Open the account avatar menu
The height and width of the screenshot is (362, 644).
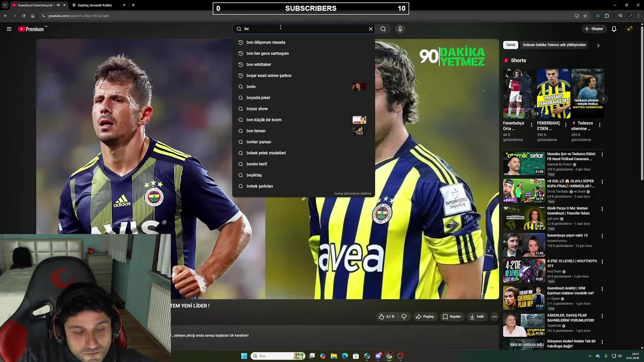tap(629, 29)
